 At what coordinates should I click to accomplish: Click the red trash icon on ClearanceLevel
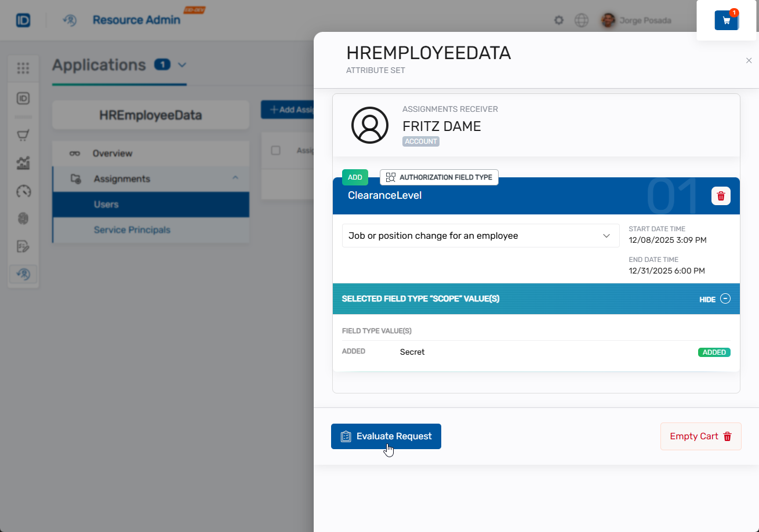point(721,196)
